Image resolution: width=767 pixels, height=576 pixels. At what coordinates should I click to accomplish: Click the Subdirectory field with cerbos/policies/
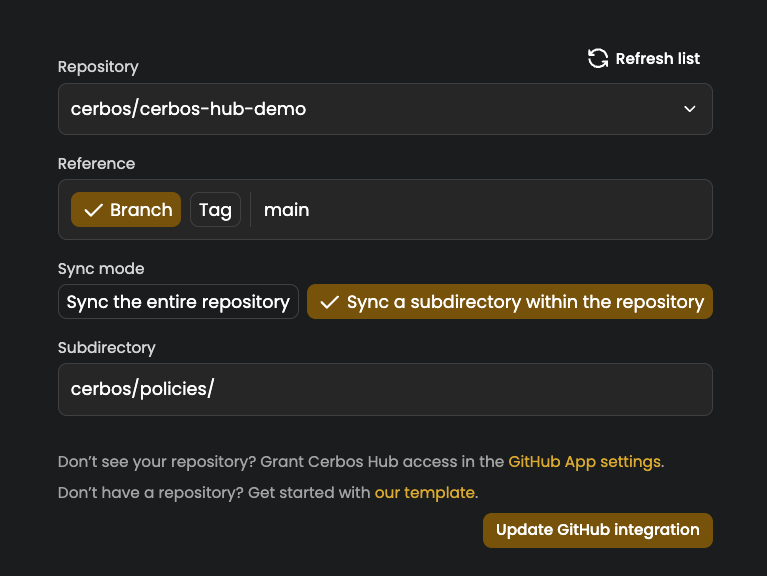[385, 389]
